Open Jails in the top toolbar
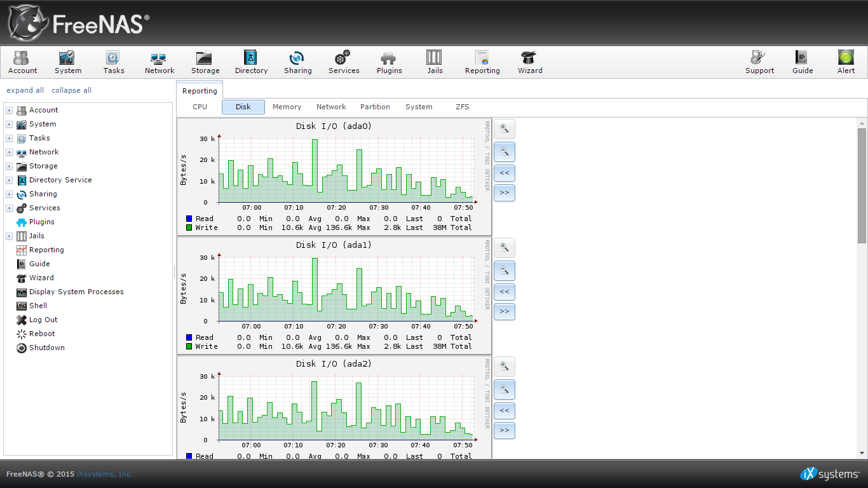Screen dimensions: 868x488 point(435,62)
